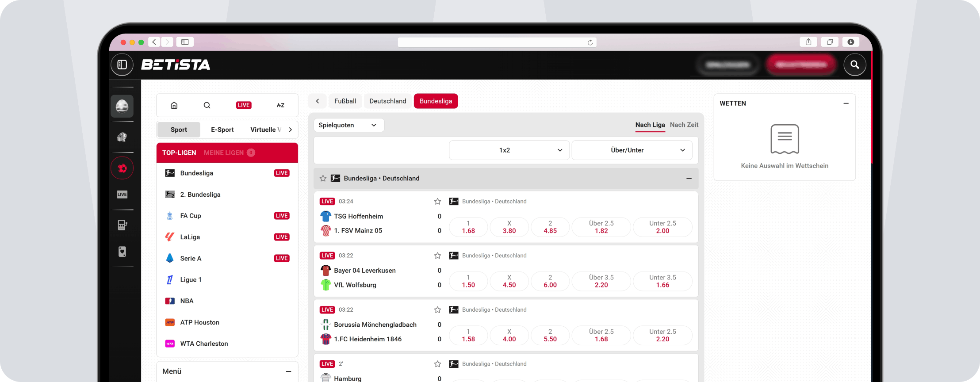Favorite the TSG Hoffenheim match
The image size is (980, 382).
(x=437, y=202)
